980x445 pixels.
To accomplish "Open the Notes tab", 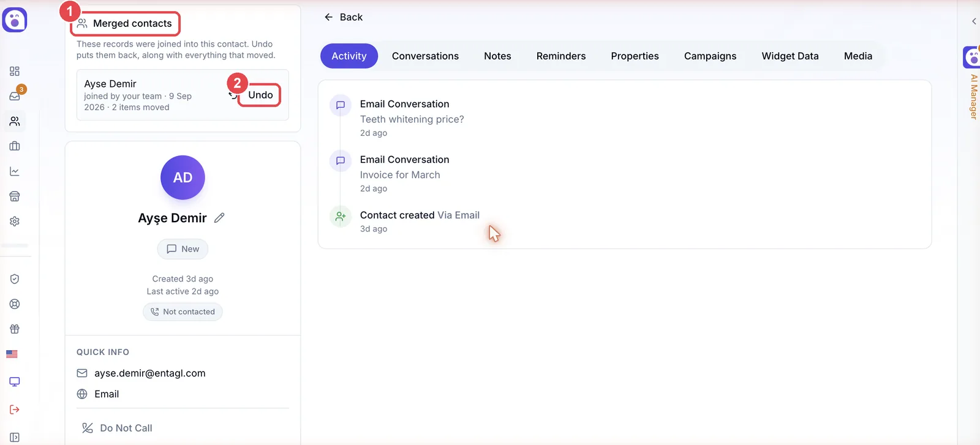I will tap(497, 56).
